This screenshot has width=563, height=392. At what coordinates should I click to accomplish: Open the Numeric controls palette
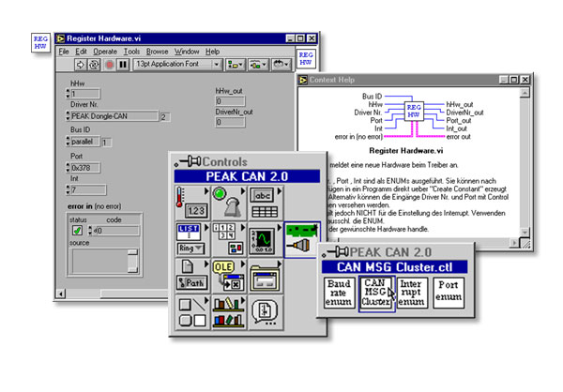190,203
